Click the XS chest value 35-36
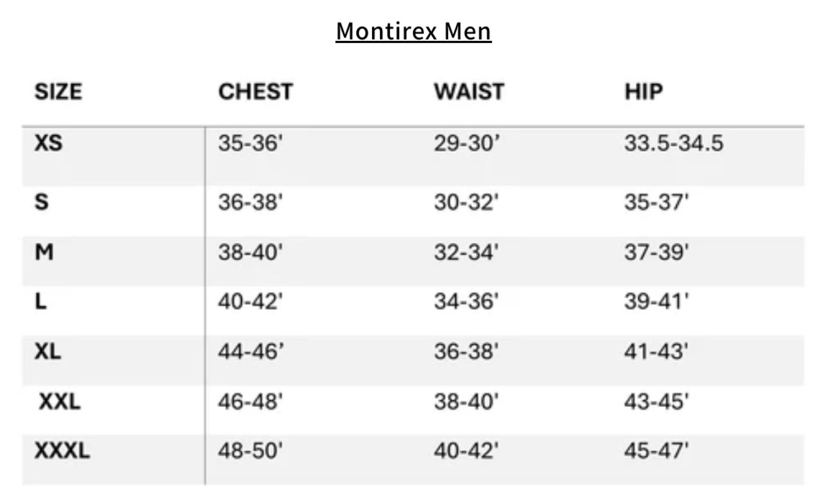Viewport: 820px width, 504px height. pyautogui.click(x=251, y=144)
